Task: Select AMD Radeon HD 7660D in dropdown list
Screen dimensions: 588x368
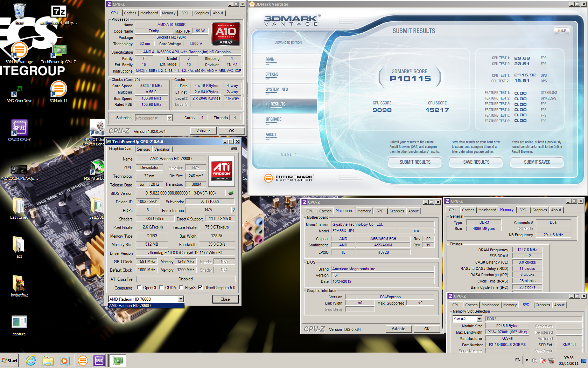Action: tap(146, 306)
